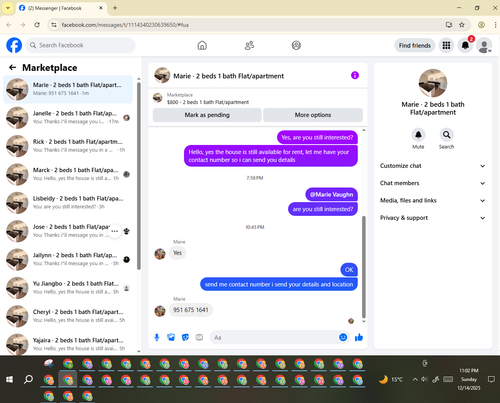Screen dimensions: 500x403
Task: Attach a photo with the image icon
Action: (171, 337)
